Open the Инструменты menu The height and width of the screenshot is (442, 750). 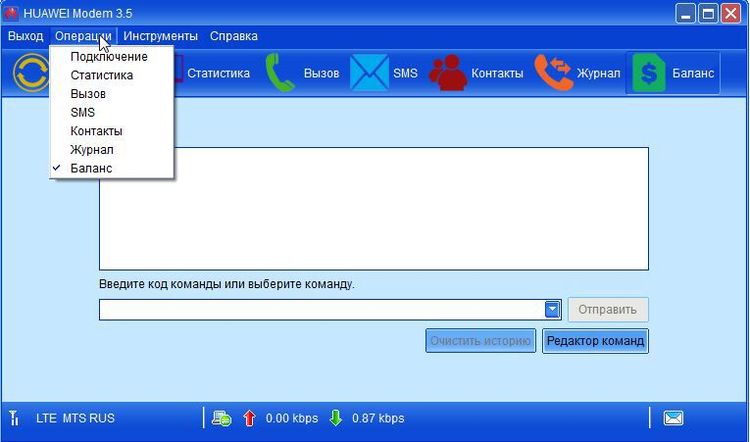pos(160,36)
